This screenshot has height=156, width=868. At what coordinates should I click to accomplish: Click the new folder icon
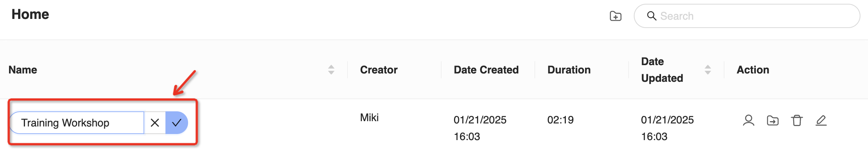pos(615,16)
